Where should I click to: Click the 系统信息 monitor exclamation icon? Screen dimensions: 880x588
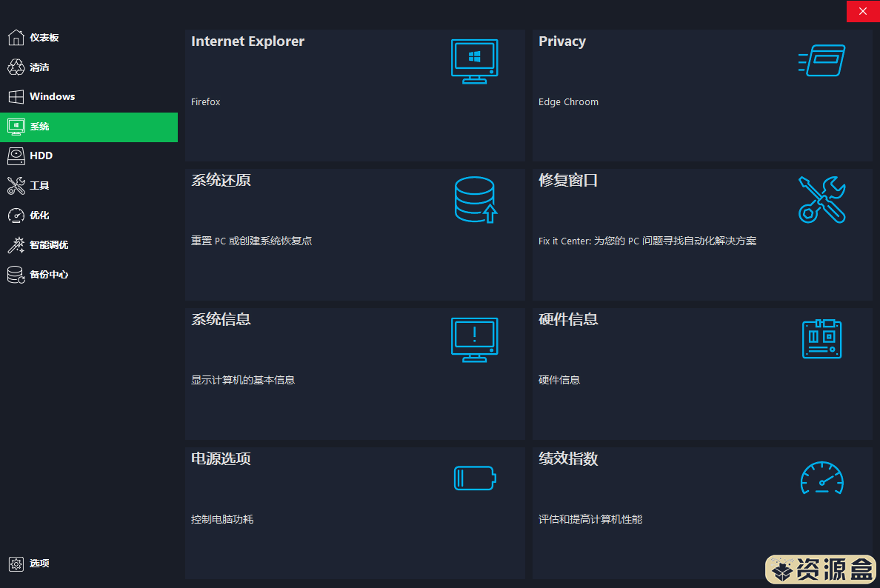pyautogui.click(x=474, y=340)
